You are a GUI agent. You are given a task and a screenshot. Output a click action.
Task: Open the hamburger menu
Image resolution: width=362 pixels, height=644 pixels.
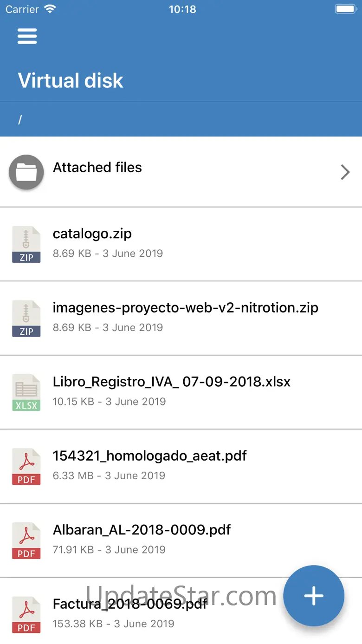point(27,36)
